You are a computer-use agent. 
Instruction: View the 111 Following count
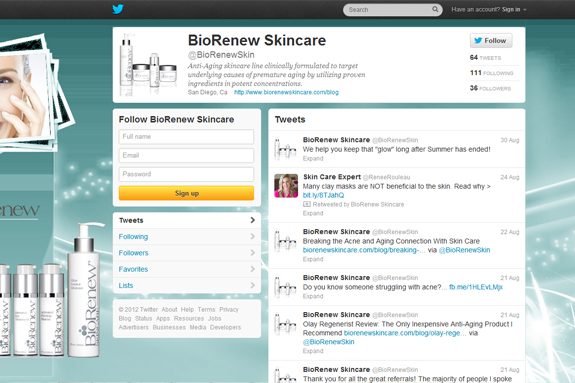tap(491, 73)
